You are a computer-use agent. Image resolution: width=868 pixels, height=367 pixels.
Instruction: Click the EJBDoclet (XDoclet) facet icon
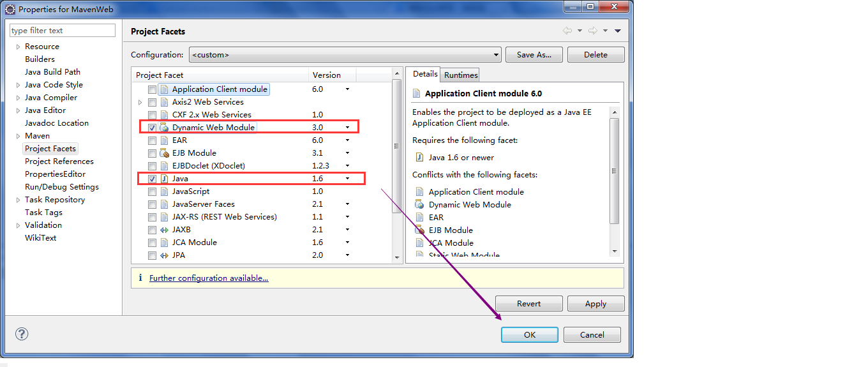tap(164, 166)
